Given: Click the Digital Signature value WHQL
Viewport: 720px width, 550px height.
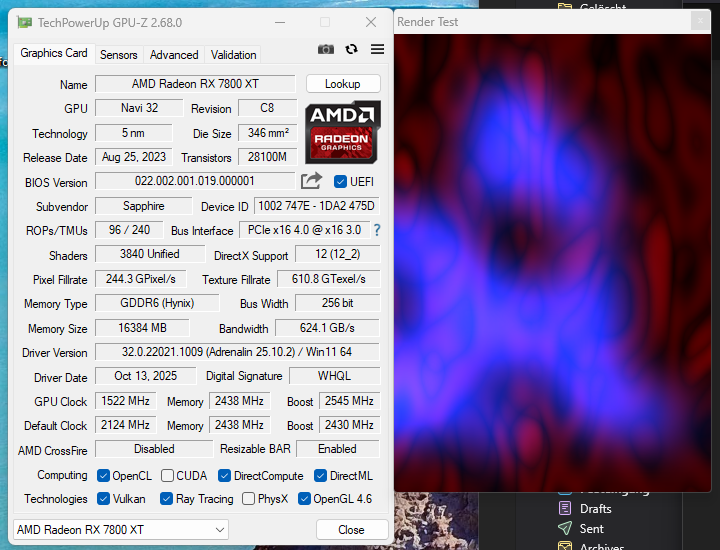Looking at the screenshot, I should coord(334,376).
